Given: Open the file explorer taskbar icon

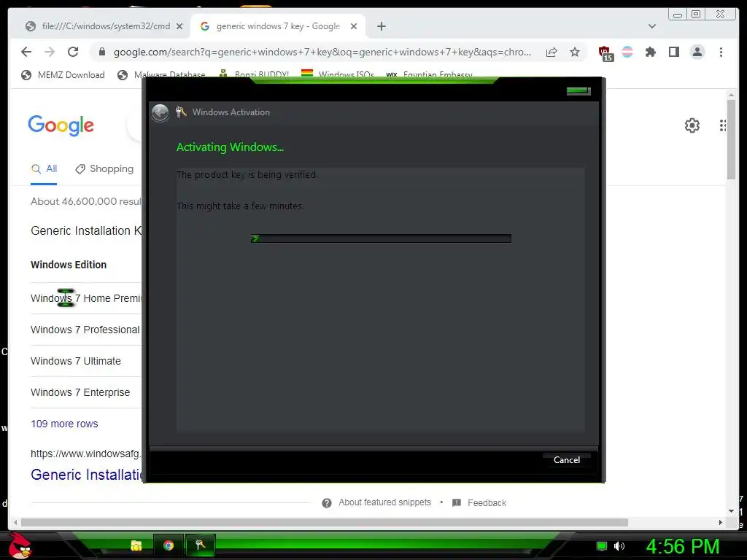Looking at the screenshot, I should click(136, 545).
